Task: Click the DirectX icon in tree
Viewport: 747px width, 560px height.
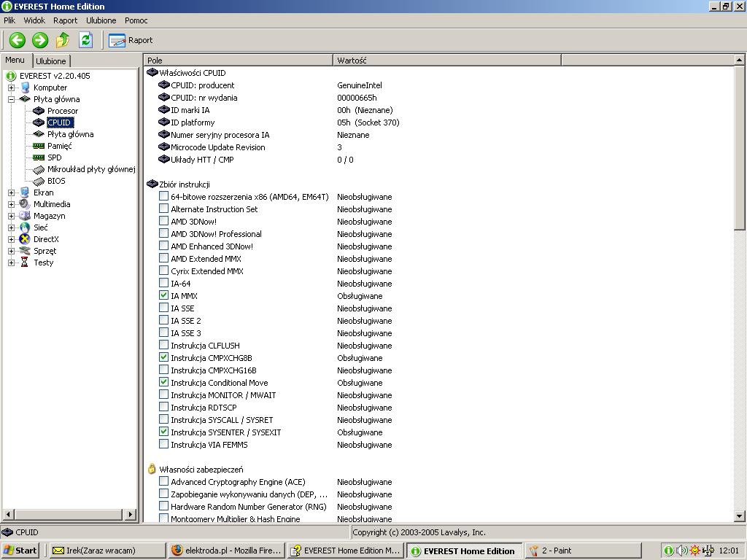Action: coord(25,239)
